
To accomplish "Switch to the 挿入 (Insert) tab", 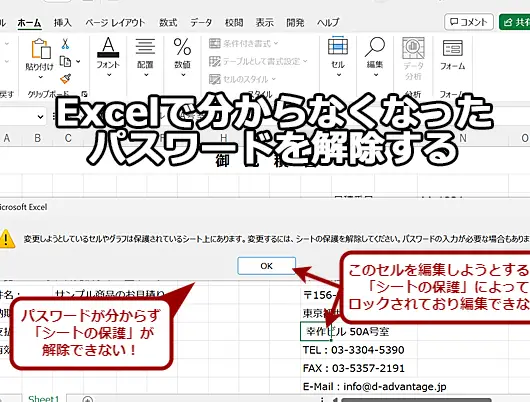I will pos(63,23).
